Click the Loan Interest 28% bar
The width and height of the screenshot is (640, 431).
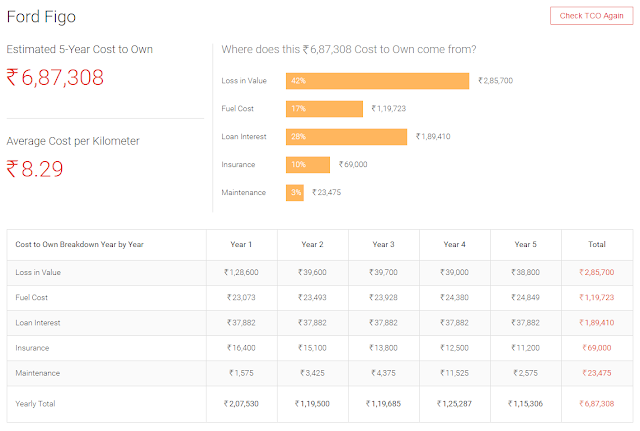346,136
